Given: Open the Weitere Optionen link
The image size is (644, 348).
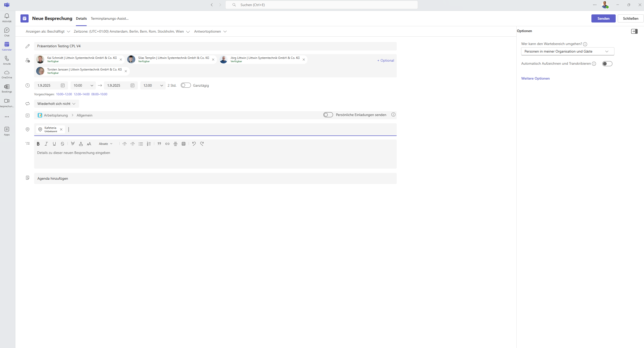Looking at the screenshot, I should pos(535,78).
